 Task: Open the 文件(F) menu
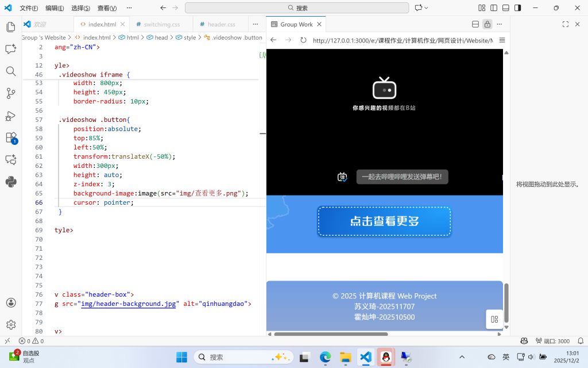coord(29,8)
